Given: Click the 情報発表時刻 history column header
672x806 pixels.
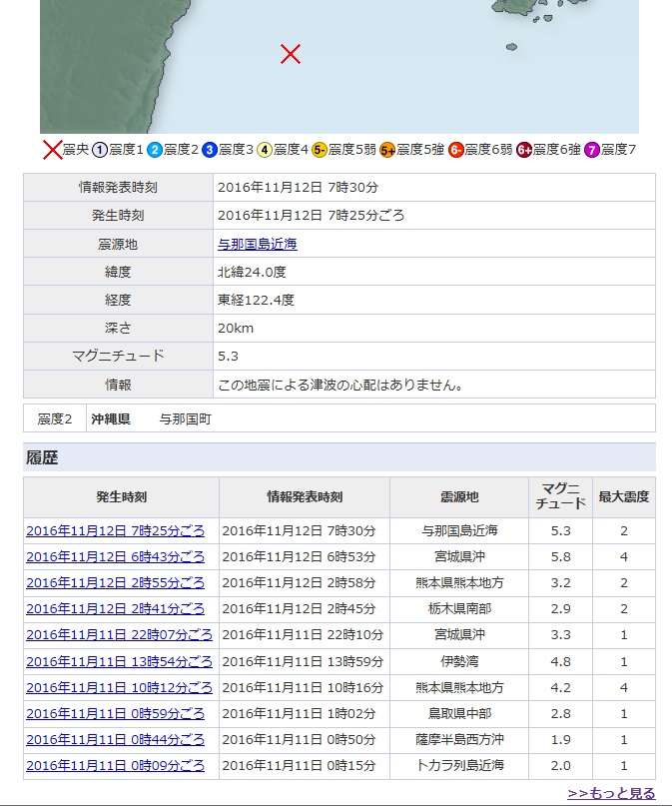Looking at the screenshot, I should tap(305, 497).
